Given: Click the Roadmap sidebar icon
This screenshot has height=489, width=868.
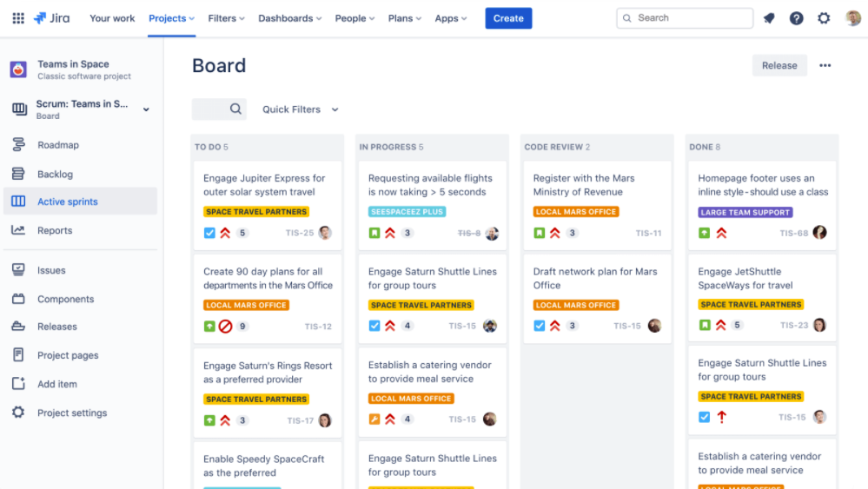Looking at the screenshot, I should click(x=18, y=145).
